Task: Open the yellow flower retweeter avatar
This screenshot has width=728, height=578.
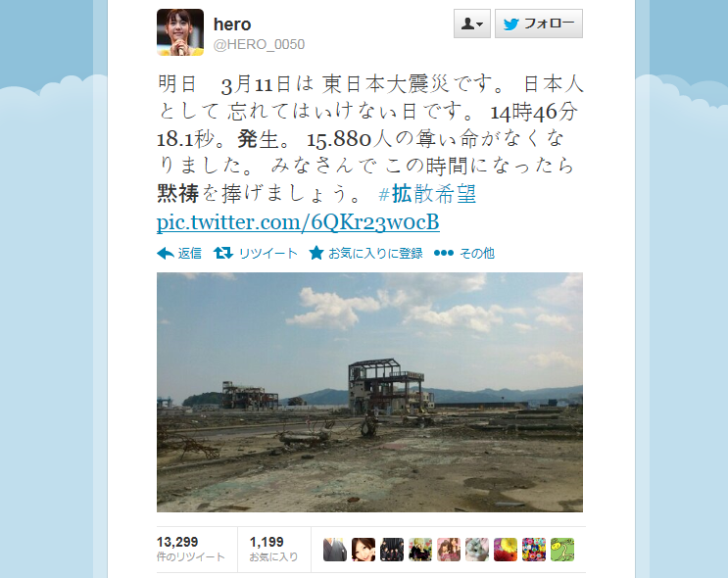Action: click(x=506, y=550)
